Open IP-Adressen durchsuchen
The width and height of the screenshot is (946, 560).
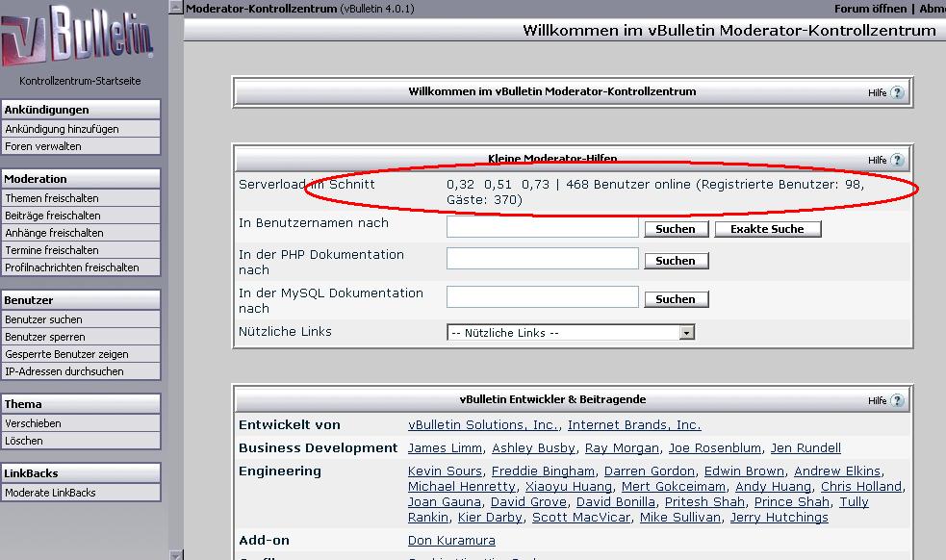tap(81, 371)
